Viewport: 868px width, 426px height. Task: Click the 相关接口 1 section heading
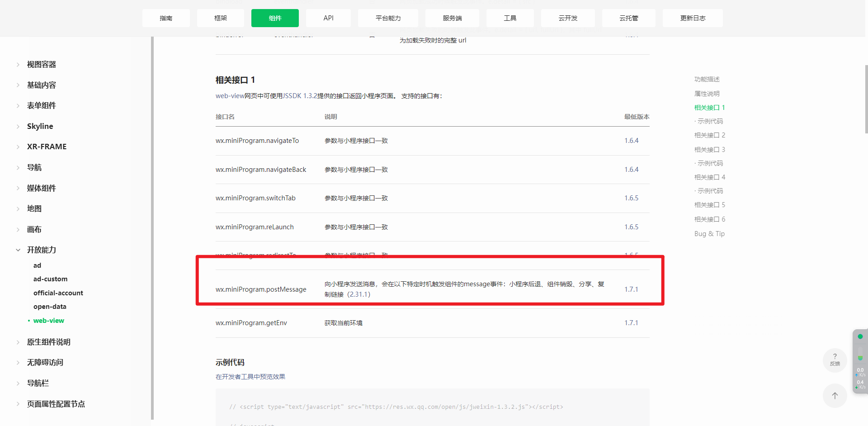[235, 80]
